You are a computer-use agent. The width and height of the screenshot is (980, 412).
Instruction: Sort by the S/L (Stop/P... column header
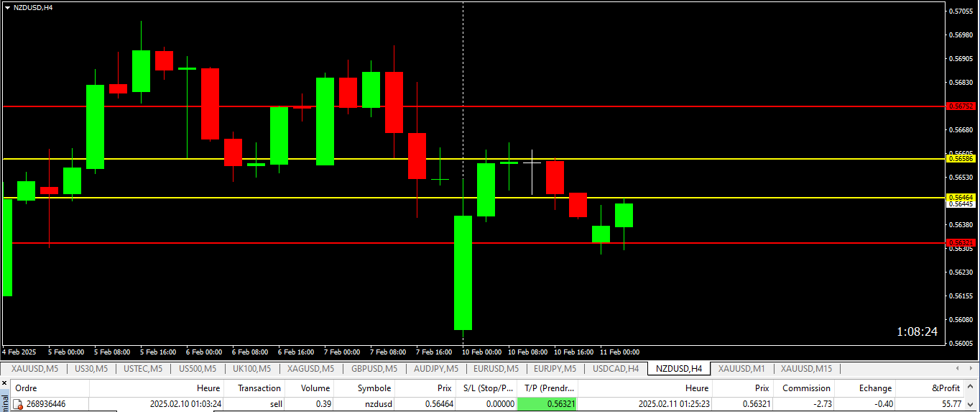486,388
